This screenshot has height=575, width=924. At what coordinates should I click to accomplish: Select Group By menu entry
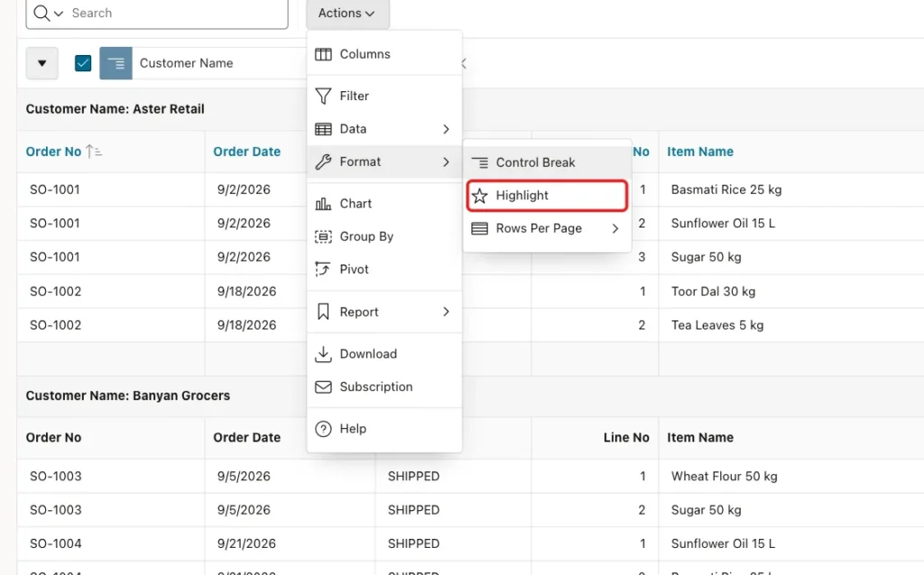pyautogui.click(x=384, y=236)
